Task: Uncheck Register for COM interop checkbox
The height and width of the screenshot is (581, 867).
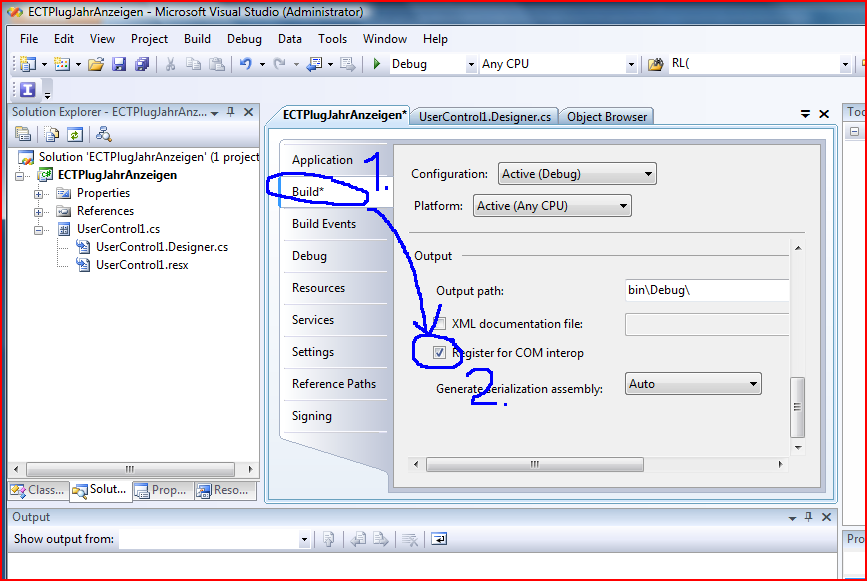Action: pyautogui.click(x=439, y=352)
